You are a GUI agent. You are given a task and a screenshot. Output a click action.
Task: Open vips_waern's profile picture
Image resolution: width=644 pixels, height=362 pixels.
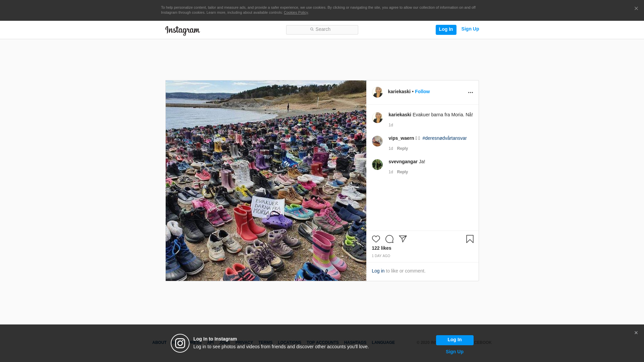(377, 141)
